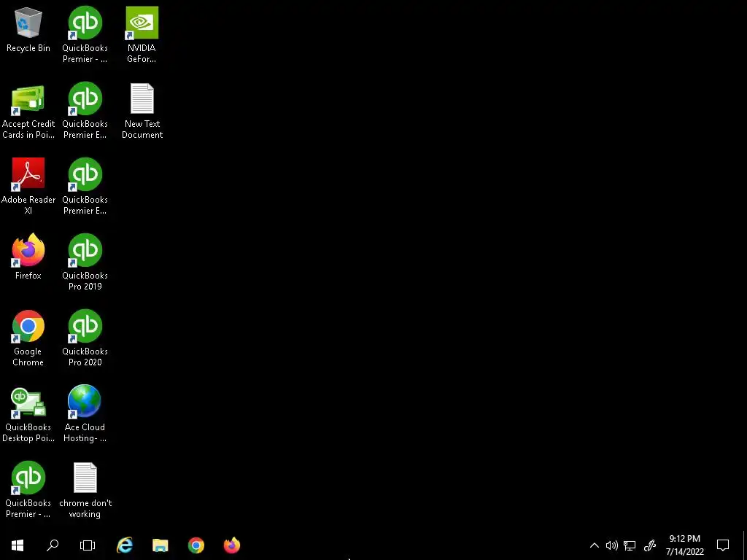Select the NVIDIA GeForce desktop shortcut
This screenshot has height=560, width=747.
coord(142,35)
